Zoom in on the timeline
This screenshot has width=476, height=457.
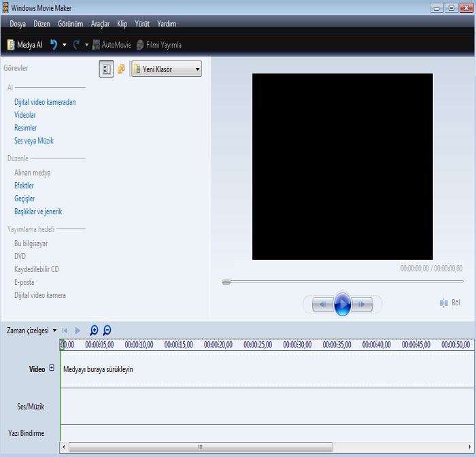[x=94, y=331]
